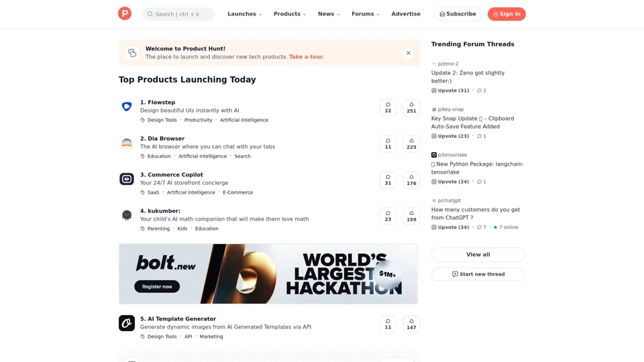644x362 pixels.
Task: Upvote the tensorlake thread (24)
Action: pyautogui.click(x=450, y=182)
